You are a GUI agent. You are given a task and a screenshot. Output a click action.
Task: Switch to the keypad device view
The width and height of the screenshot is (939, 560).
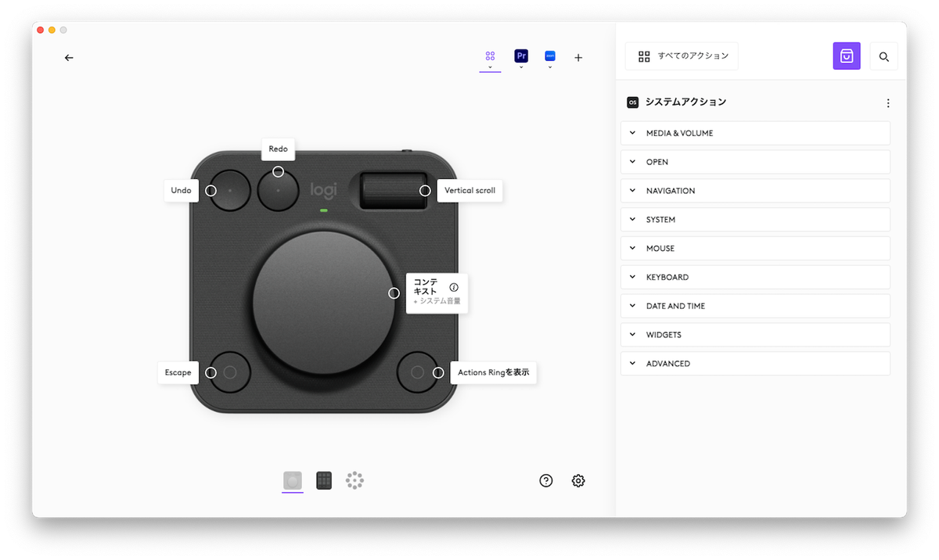click(x=323, y=480)
